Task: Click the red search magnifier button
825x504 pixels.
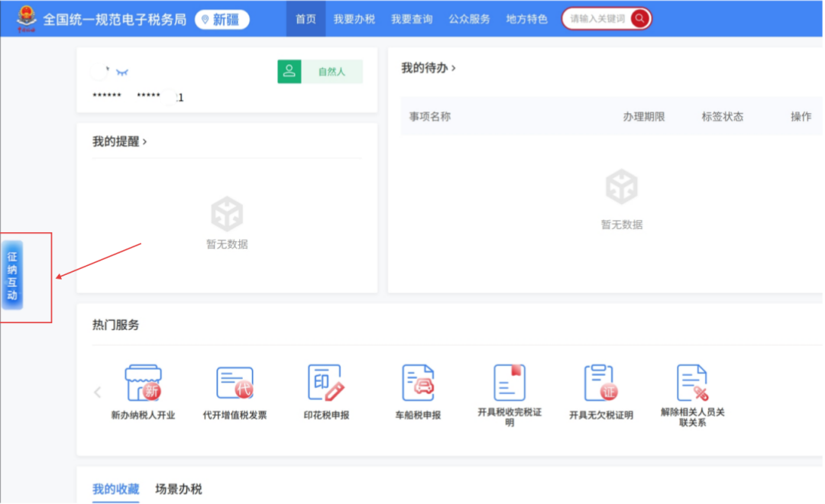Action: (x=640, y=18)
